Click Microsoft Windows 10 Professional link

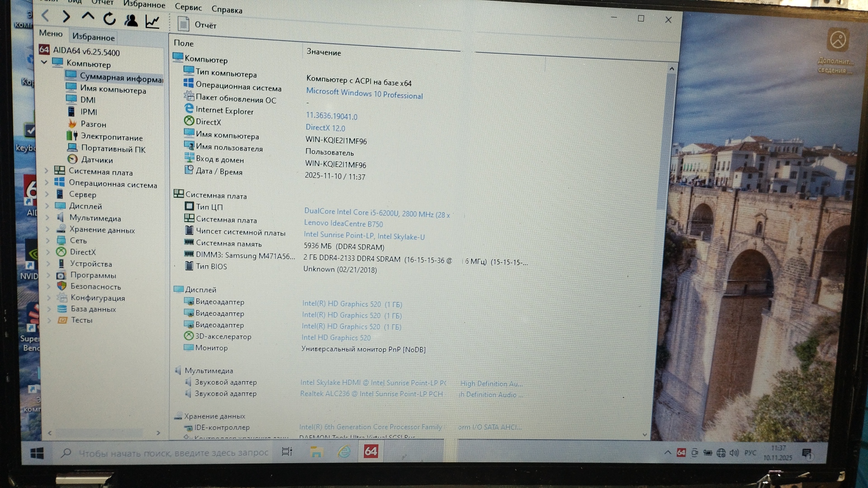pos(364,94)
